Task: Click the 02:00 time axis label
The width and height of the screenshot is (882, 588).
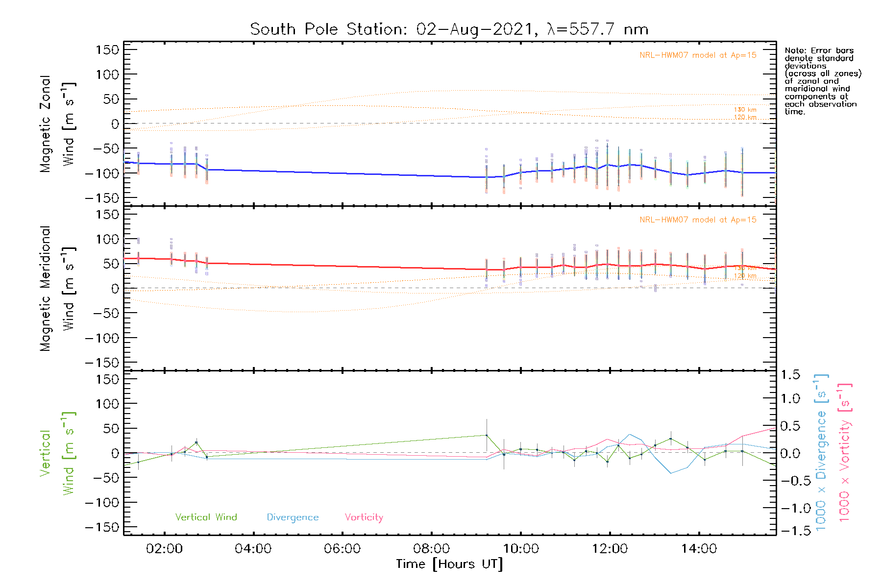Action: (x=164, y=549)
